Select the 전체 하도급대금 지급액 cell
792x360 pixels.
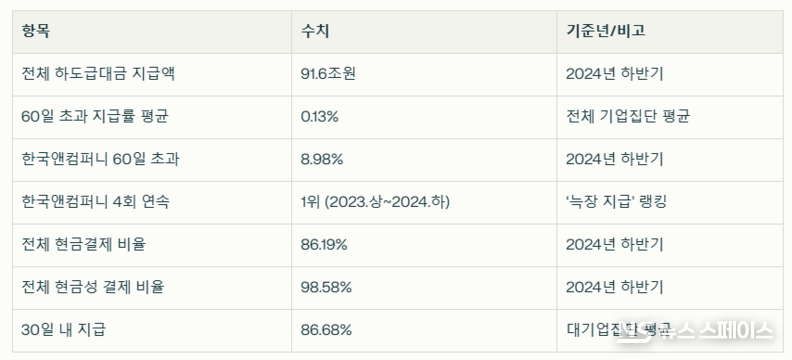click(98, 74)
